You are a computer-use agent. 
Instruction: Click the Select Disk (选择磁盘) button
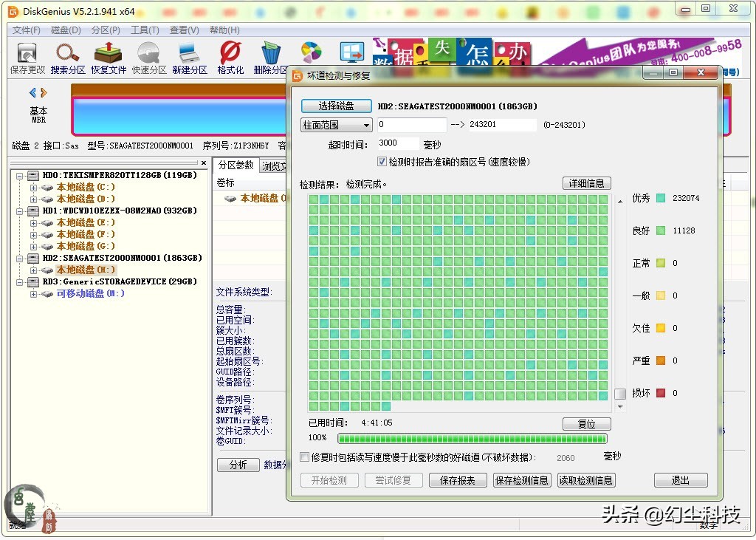(x=336, y=106)
